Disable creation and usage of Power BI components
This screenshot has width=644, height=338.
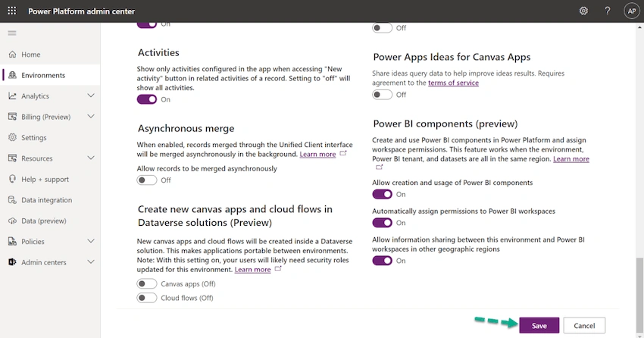tap(383, 194)
